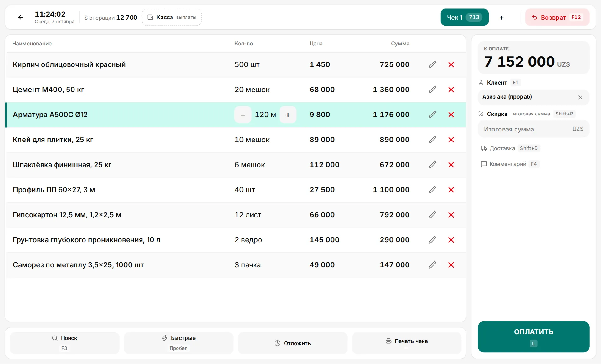Screen dimensions: 601x364
Task: Edit the Кирпич облицовочный красный row
Action: [x=432, y=64]
